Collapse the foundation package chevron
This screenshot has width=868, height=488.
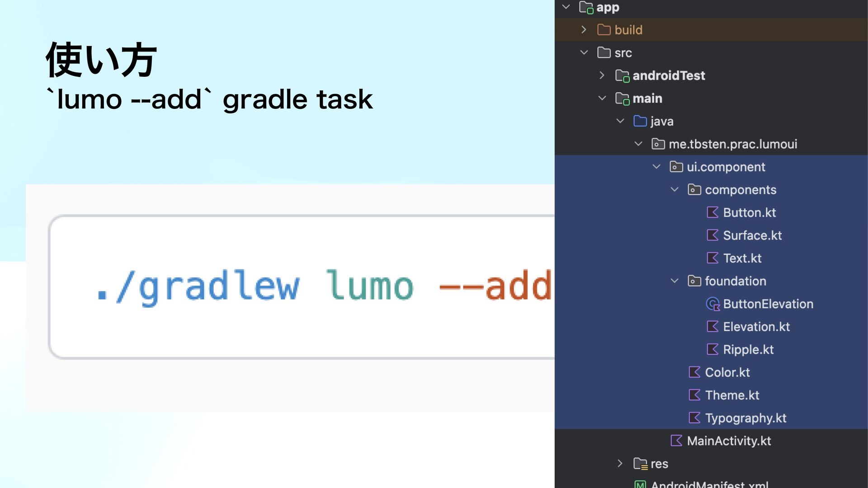click(675, 281)
